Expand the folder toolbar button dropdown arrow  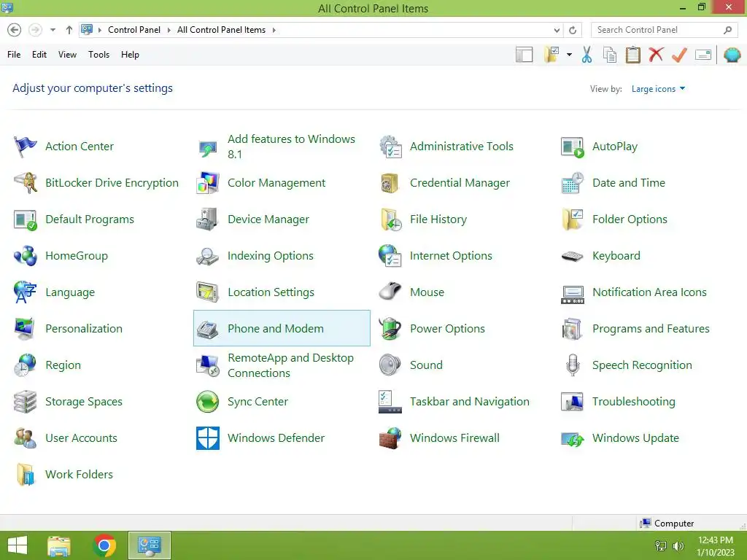[x=569, y=55]
